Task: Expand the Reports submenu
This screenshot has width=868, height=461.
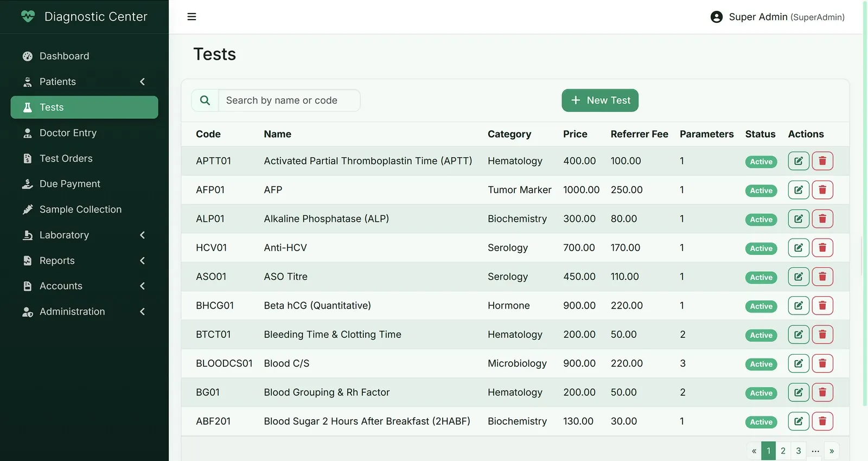Action: pyautogui.click(x=143, y=261)
